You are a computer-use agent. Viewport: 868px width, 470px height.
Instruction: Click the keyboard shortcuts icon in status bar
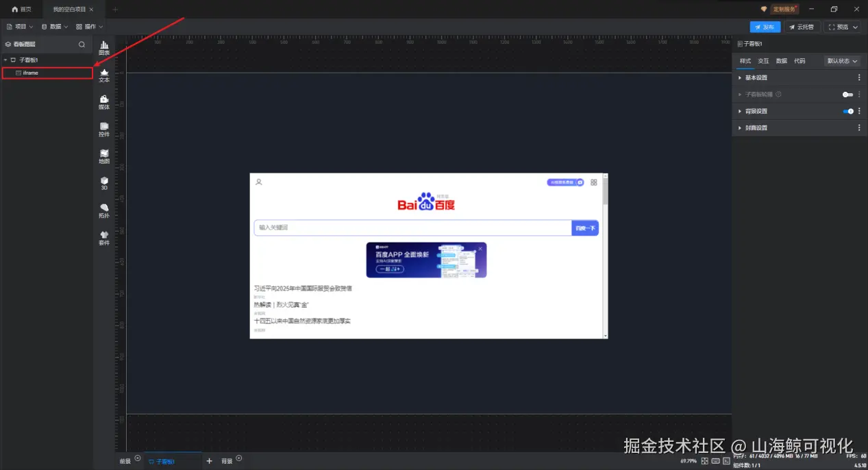715,461
